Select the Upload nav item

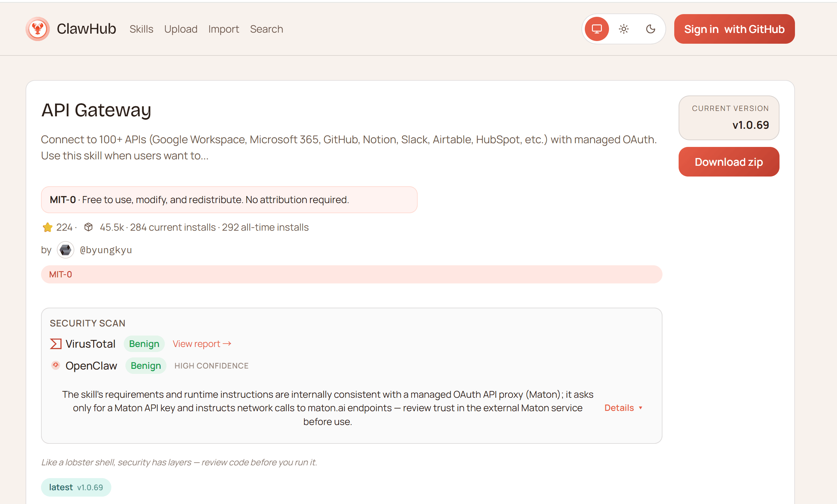tap(181, 29)
